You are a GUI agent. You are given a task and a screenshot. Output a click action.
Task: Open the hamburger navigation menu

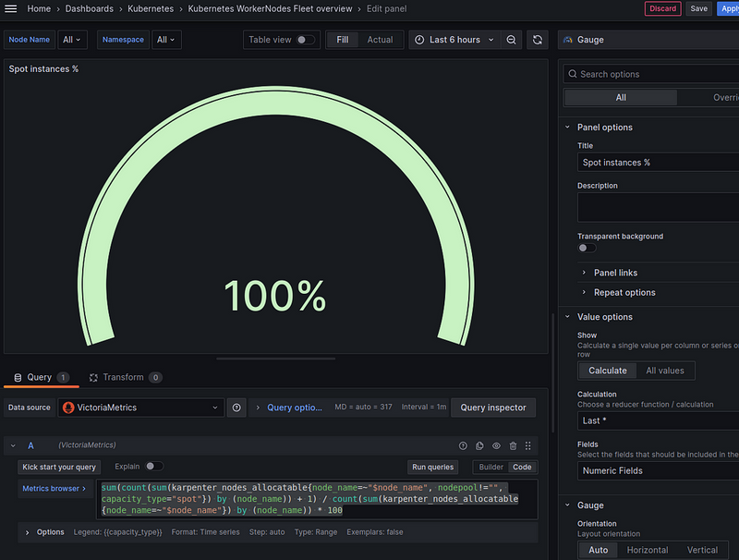click(11, 8)
